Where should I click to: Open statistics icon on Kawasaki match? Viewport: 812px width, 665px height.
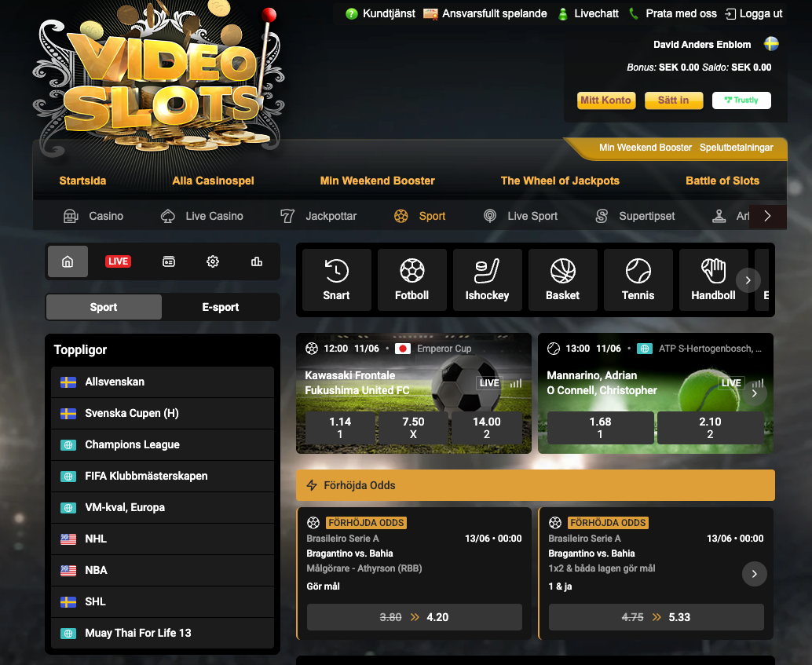tap(516, 383)
